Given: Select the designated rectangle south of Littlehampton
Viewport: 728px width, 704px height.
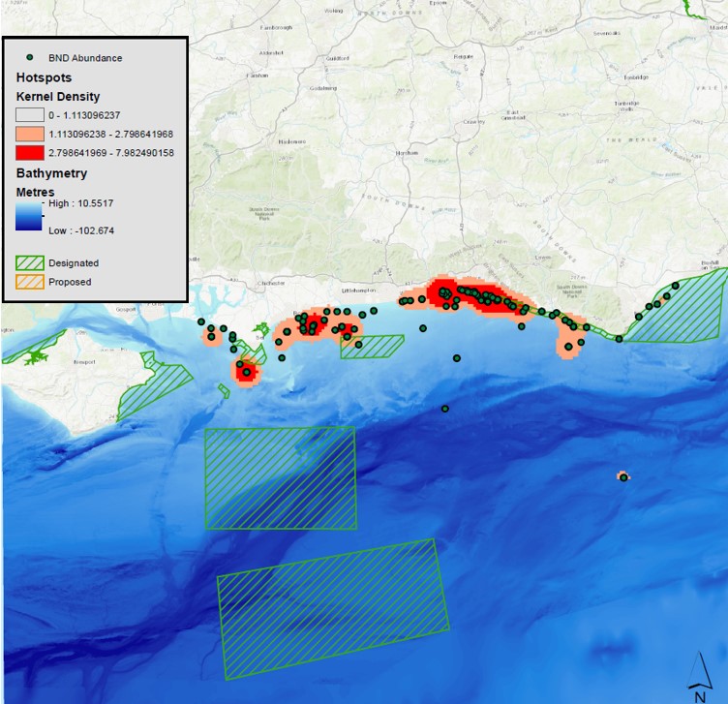Looking at the screenshot, I should click(x=372, y=347).
